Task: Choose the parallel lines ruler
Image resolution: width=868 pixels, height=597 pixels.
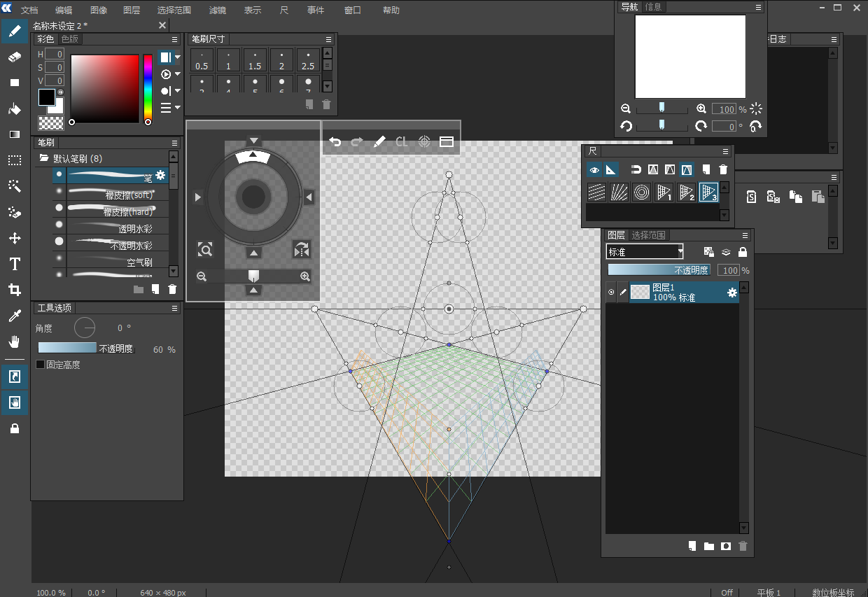Action: (x=596, y=192)
